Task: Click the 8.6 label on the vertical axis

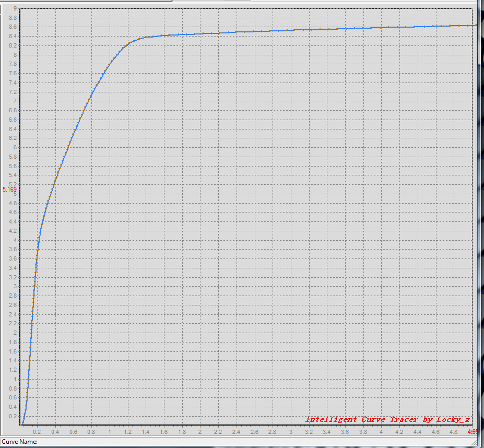Action: [x=13, y=27]
